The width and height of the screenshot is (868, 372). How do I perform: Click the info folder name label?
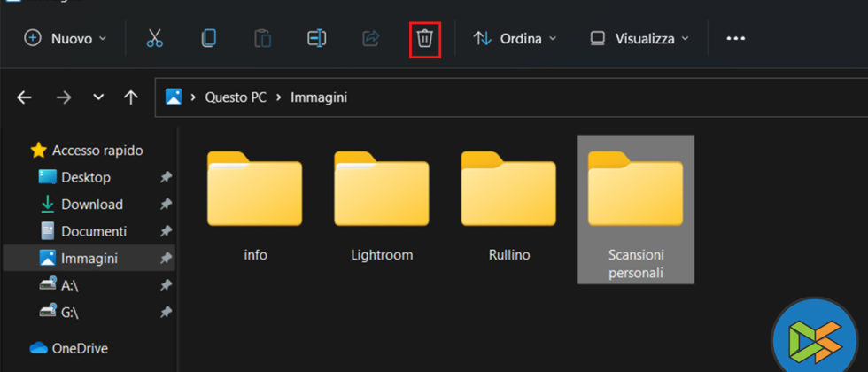(x=255, y=255)
